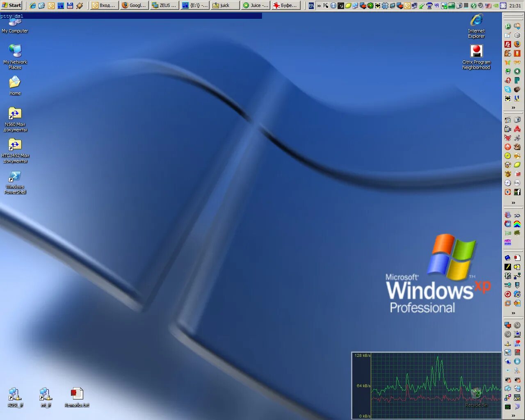525x420 pixels.
Task: Switch to the Juice taskbar window
Action: coord(255,5)
